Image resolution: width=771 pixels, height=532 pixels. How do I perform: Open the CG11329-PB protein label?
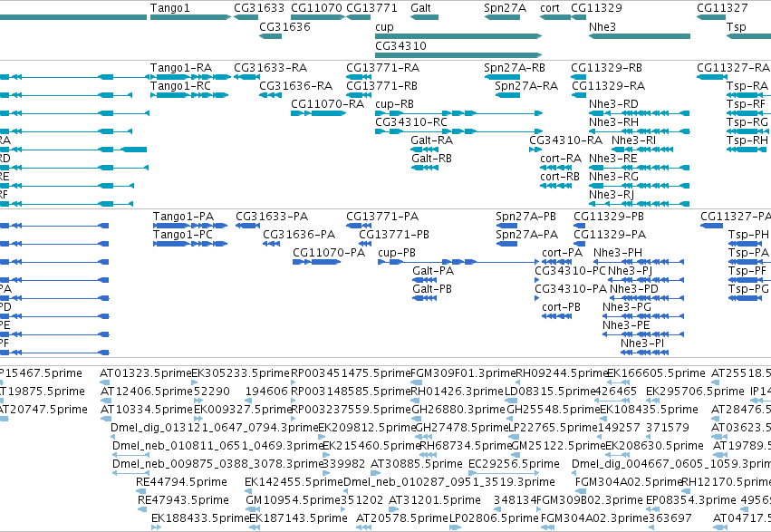609,217
